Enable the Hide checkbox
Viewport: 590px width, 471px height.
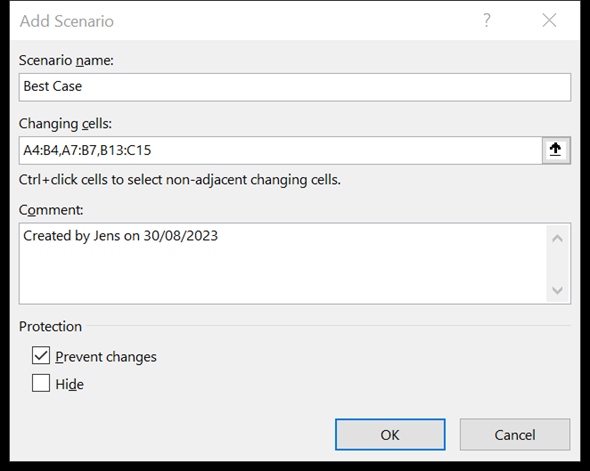(41, 383)
